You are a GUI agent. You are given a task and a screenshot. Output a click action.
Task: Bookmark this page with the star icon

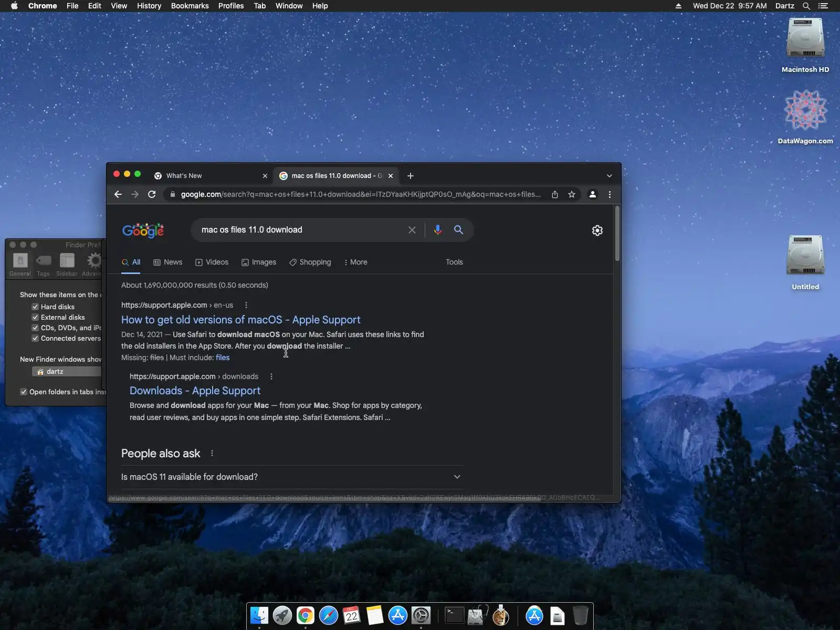pos(572,194)
